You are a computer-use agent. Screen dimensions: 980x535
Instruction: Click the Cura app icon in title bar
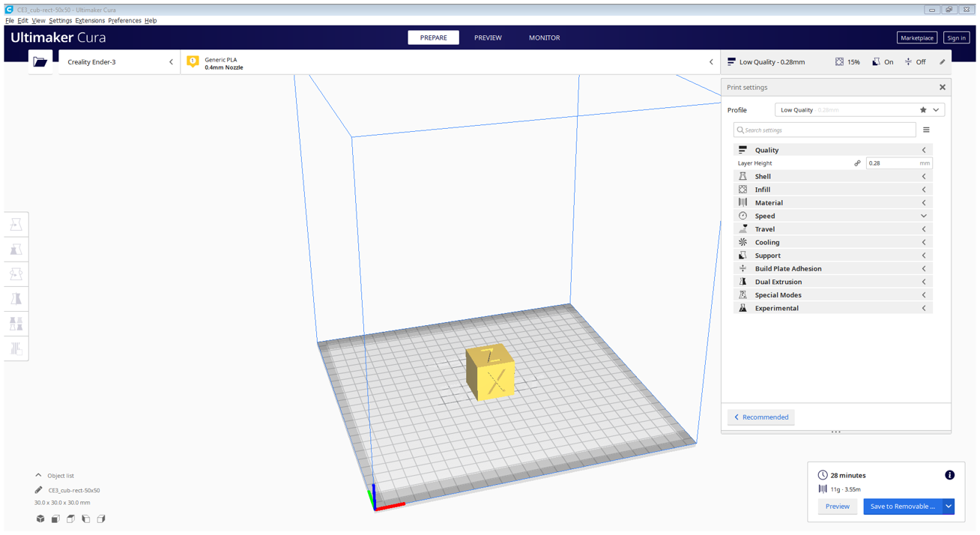(x=9, y=10)
